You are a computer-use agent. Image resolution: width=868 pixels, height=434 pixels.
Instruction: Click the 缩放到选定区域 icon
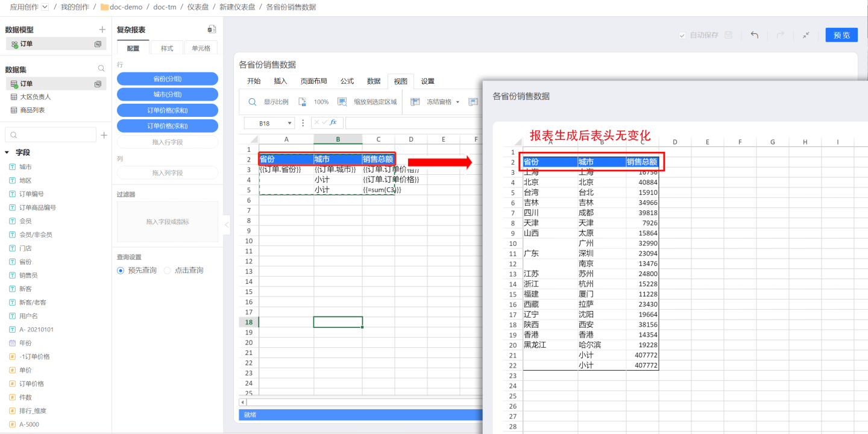[x=342, y=102]
